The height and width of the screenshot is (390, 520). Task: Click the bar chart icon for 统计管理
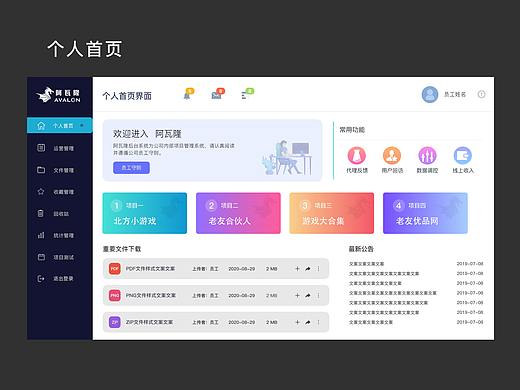coord(41,235)
